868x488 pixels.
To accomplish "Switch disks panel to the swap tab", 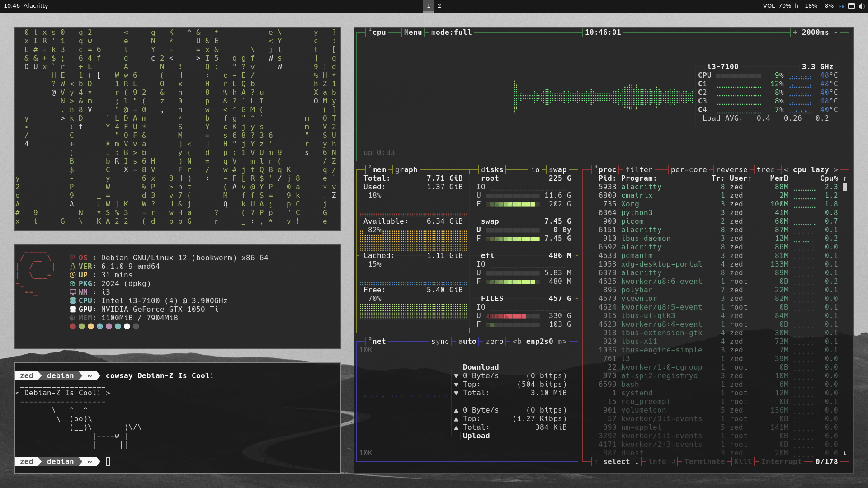I will coord(559,169).
